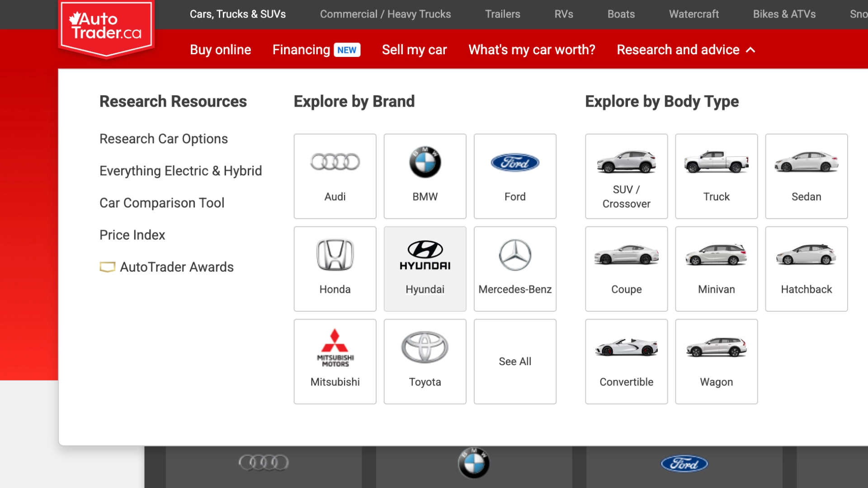The image size is (868, 488).
Task: Choose the BMW brand logo
Action: (x=425, y=163)
